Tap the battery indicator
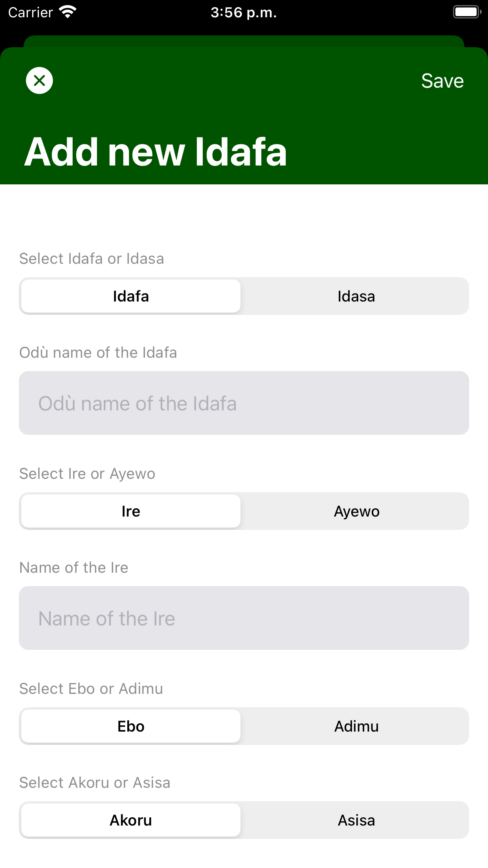The image size is (488, 868). 466,12
